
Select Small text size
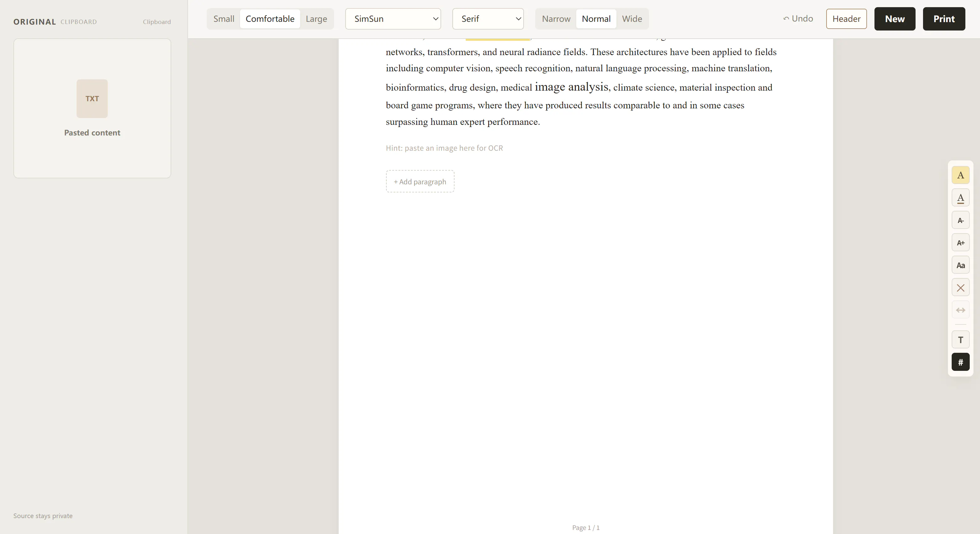[x=224, y=19]
